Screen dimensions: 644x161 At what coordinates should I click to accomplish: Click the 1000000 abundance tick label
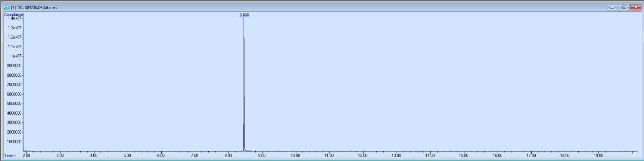[x=14, y=142]
